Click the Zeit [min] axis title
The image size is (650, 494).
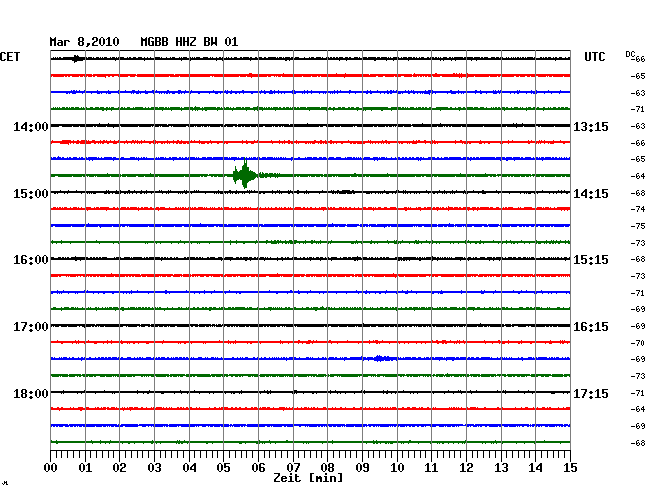tap(308, 478)
